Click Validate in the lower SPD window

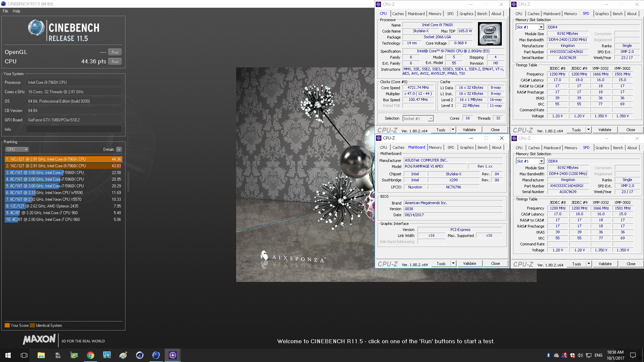(x=605, y=264)
